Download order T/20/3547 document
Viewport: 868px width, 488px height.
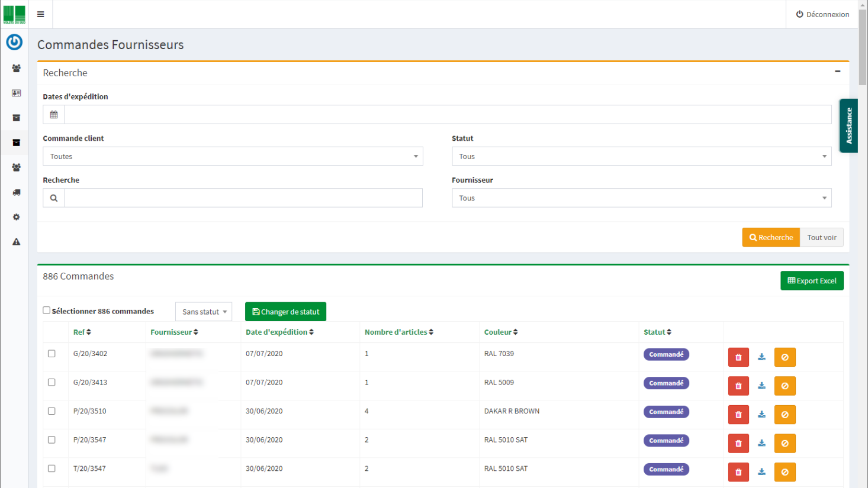tap(761, 472)
